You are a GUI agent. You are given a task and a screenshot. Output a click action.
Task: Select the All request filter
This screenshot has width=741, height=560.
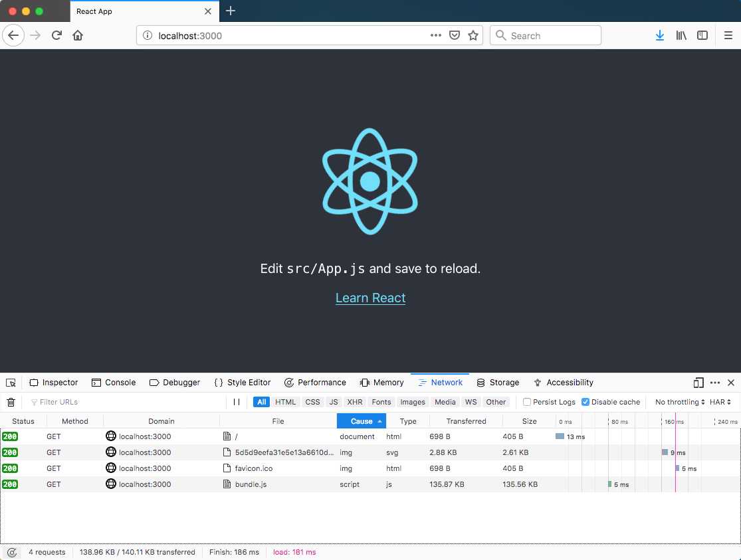[261, 402]
